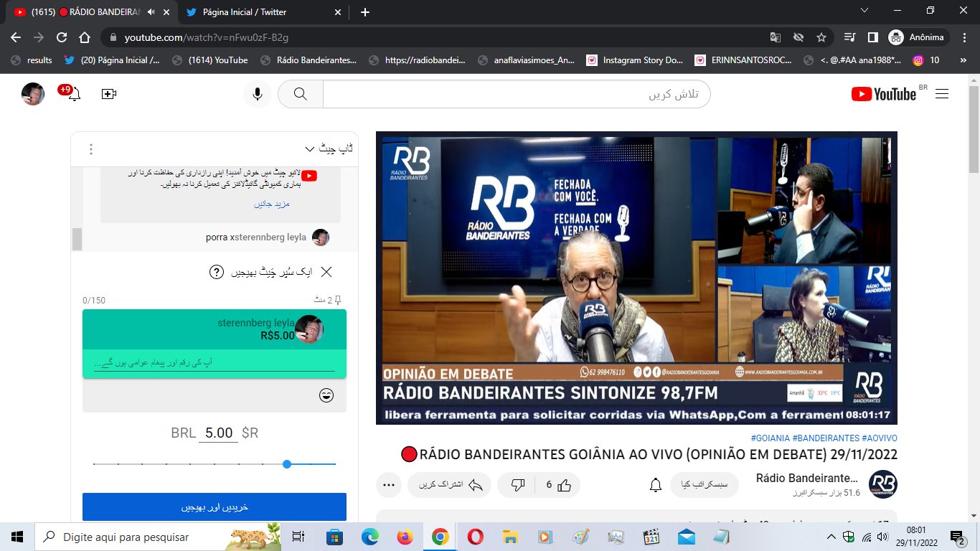Click Windows taskbar search box
This screenshot has width=980, height=551.
[158, 537]
